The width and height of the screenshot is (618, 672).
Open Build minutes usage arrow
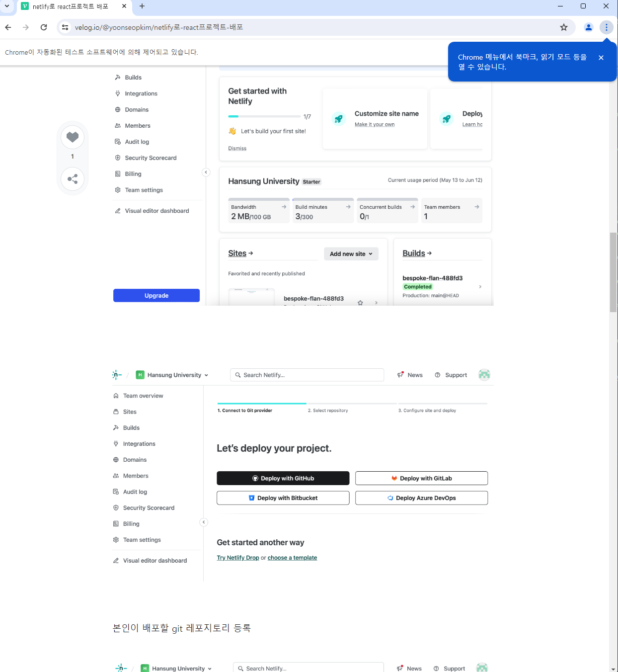348,207
